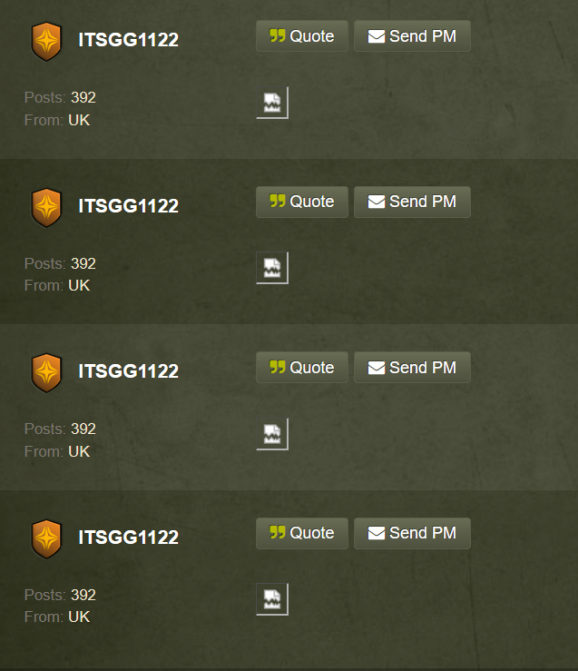The height and width of the screenshot is (671, 578).
Task: Open ITSGG1122 profile from third post username
Action: (128, 371)
